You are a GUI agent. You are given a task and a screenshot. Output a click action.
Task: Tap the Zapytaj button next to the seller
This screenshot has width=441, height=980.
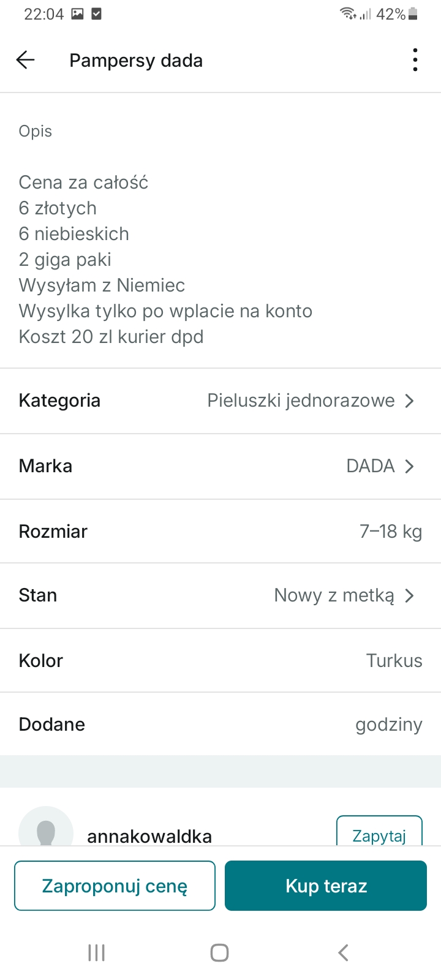379,834
